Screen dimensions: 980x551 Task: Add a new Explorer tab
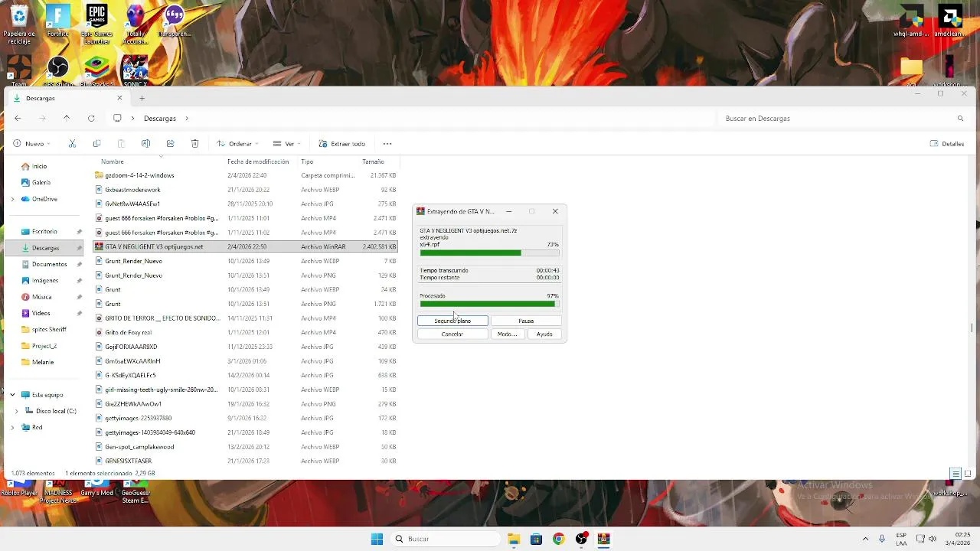coord(142,98)
